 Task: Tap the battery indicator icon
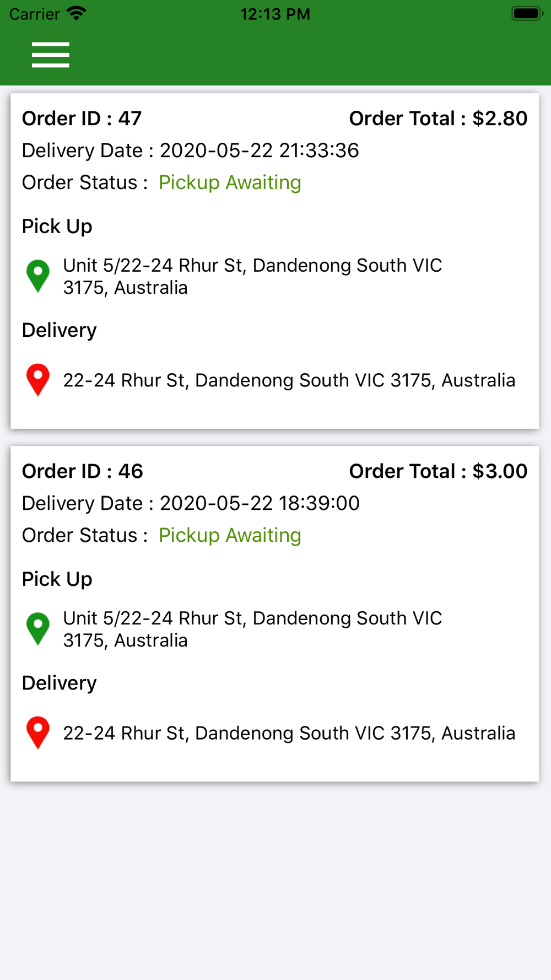527,13
